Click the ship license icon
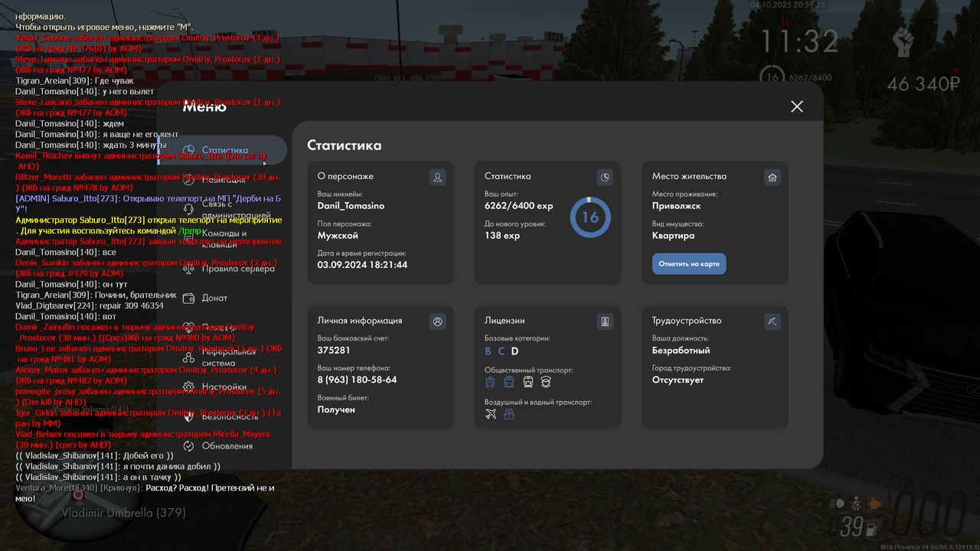 tap(509, 414)
